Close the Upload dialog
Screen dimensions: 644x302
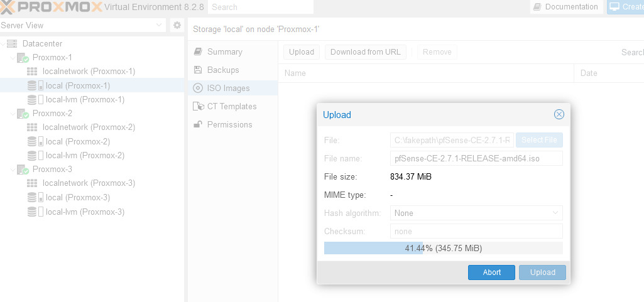559,114
